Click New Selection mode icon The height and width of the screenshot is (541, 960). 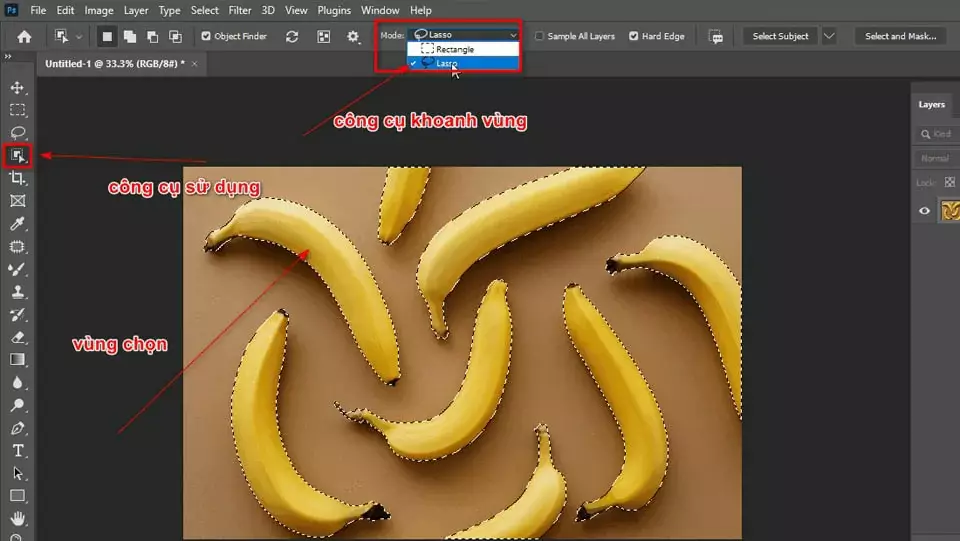107,37
